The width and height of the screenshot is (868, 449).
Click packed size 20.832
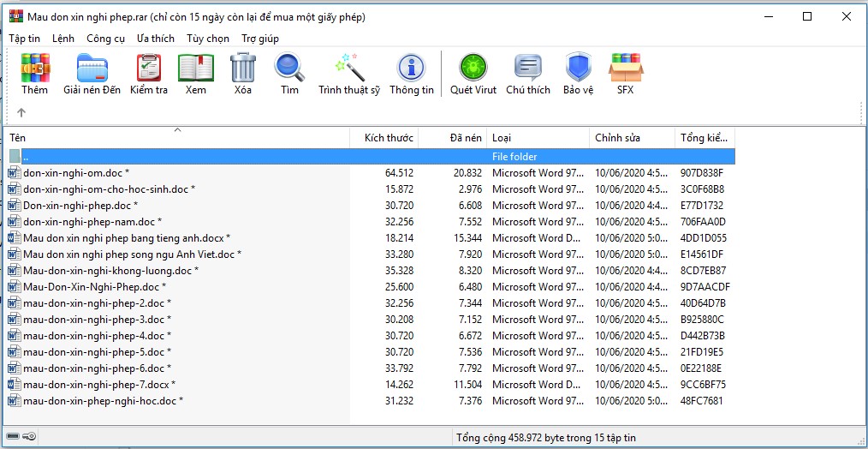click(x=467, y=173)
